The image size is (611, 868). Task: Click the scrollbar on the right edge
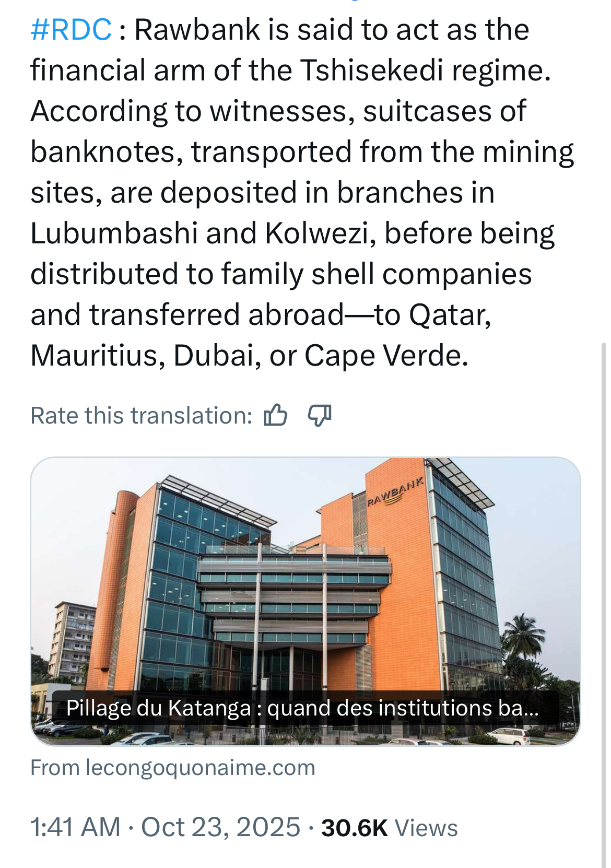coord(604,522)
